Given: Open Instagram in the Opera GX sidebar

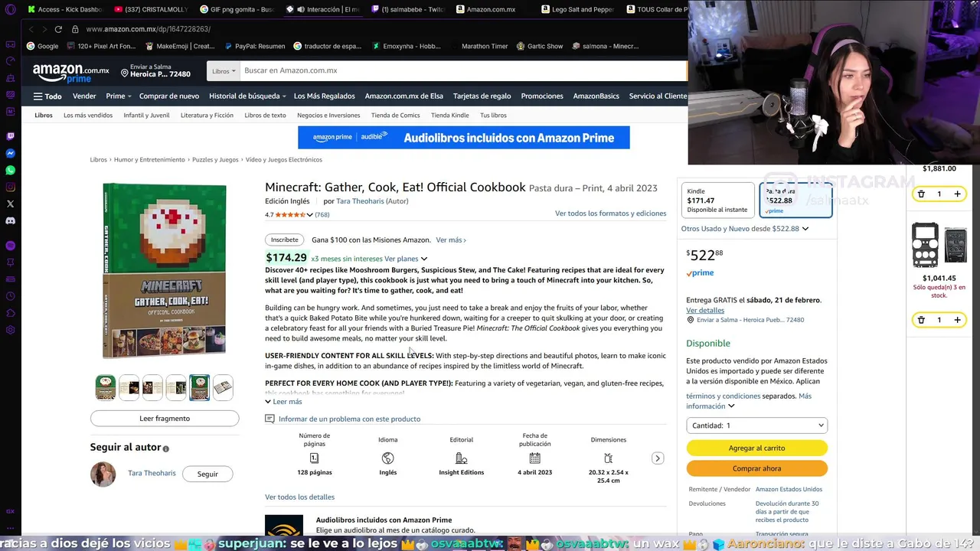Looking at the screenshot, I should 10,187.
